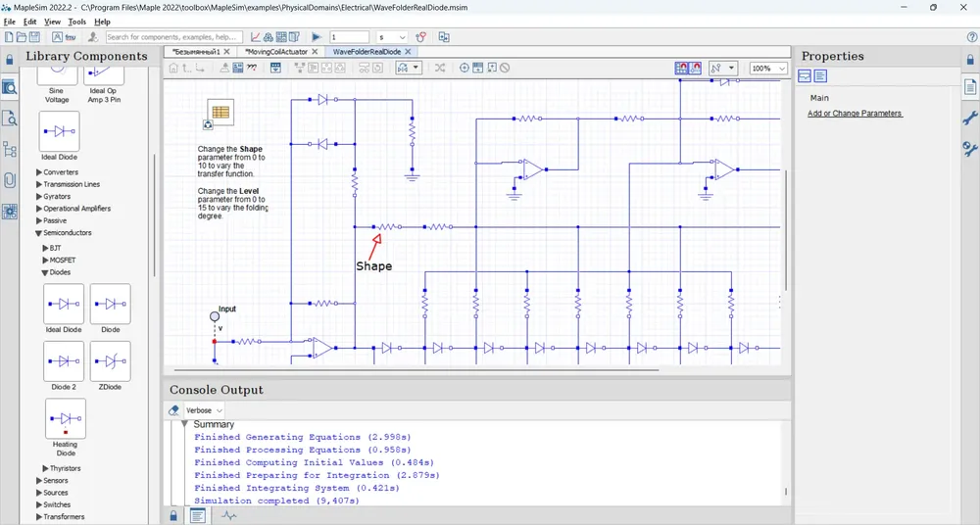Select the Heating Diode component thumbnail
Viewport: 980px width, 525px height.
(x=66, y=419)
